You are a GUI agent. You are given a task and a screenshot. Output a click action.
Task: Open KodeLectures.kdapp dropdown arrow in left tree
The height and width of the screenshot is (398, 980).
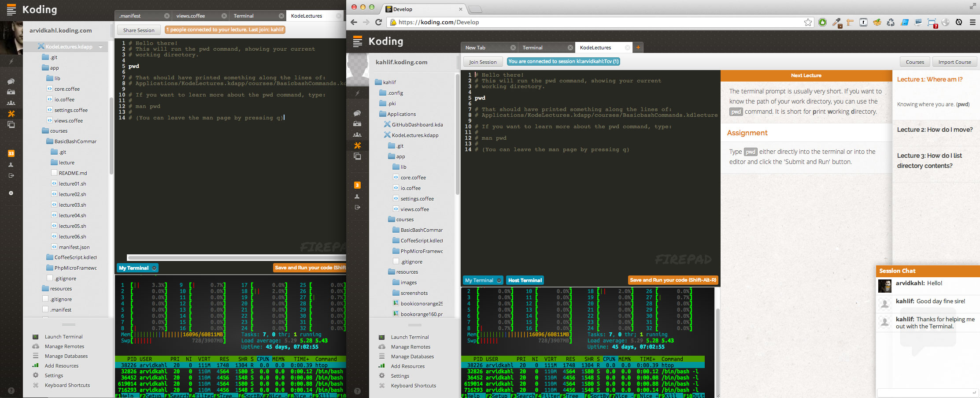pos(101,47)
